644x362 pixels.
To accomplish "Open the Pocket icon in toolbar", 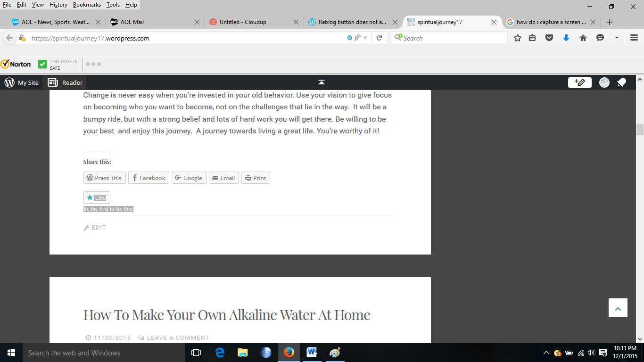I will point(549,38).
